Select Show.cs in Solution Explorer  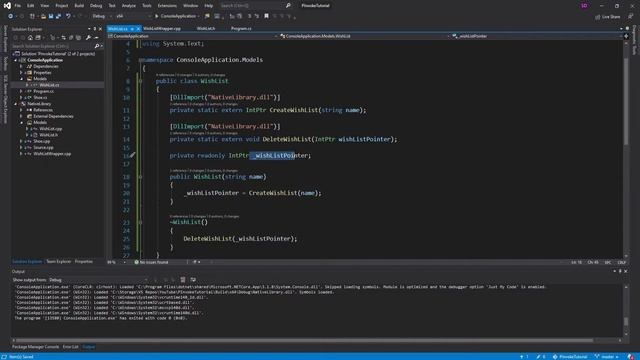point(40,98)
